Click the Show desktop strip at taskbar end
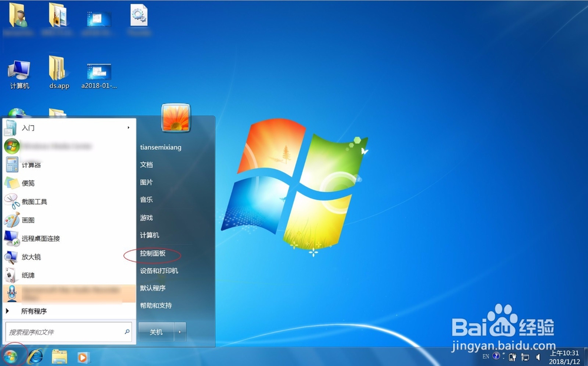 click(585, 357)
